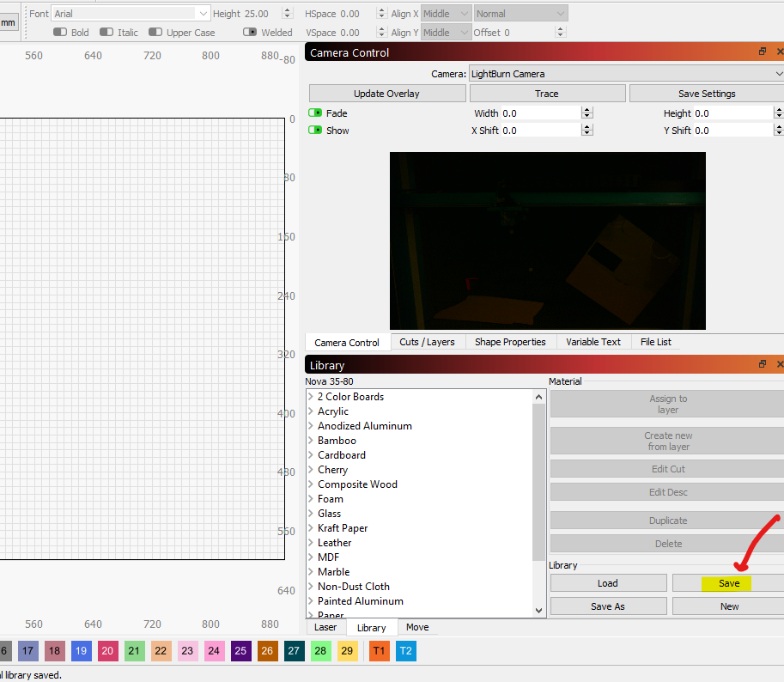Click the material list scroll down arrow
The height and width of the screenshot is (682, 784).
pyautogui.click(x=538, y=610)
